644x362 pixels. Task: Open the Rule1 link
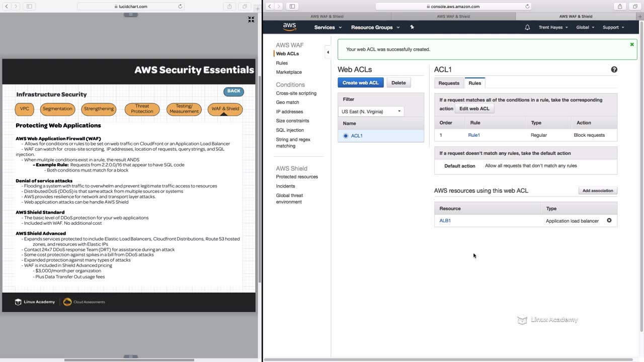(x=474, y=135)
